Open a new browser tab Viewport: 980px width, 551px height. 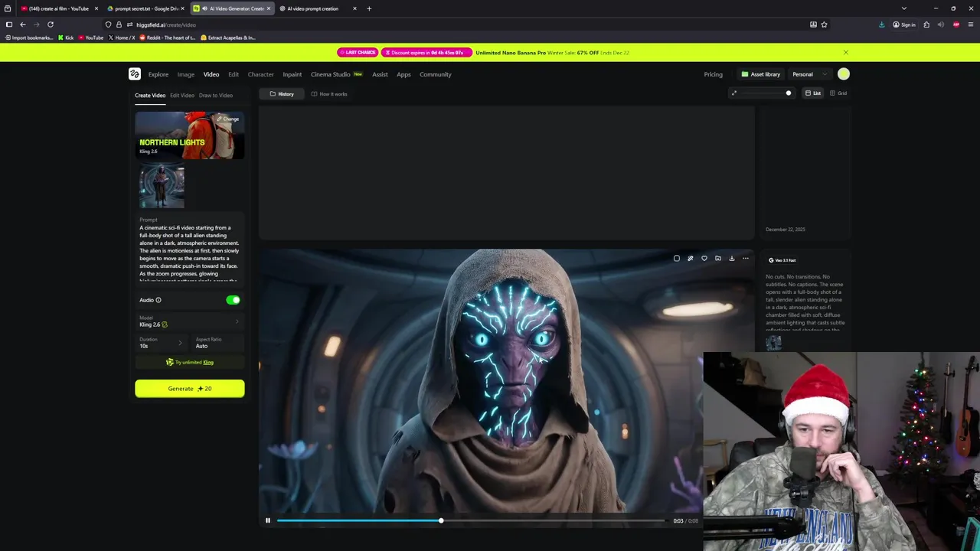tap(369, 8)
